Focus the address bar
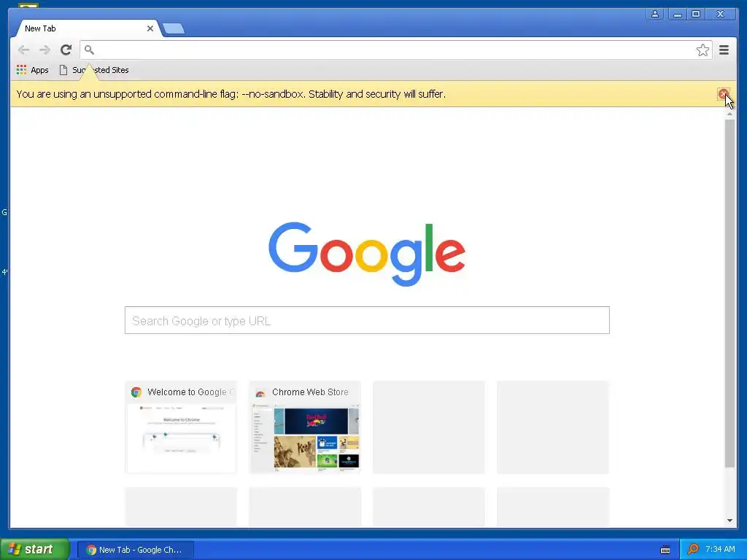The width and height of the screenshot is (747, 560). coord(395,50)
